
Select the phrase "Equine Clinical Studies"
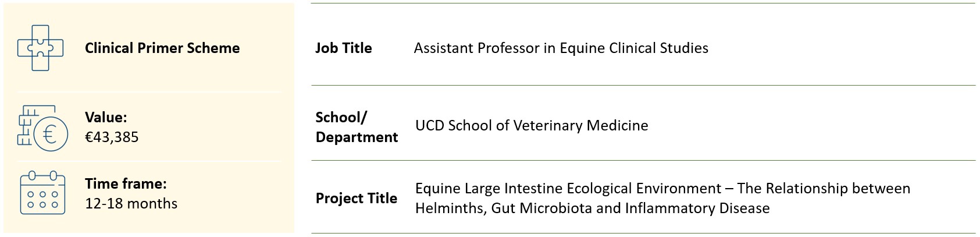pos(634,48)
